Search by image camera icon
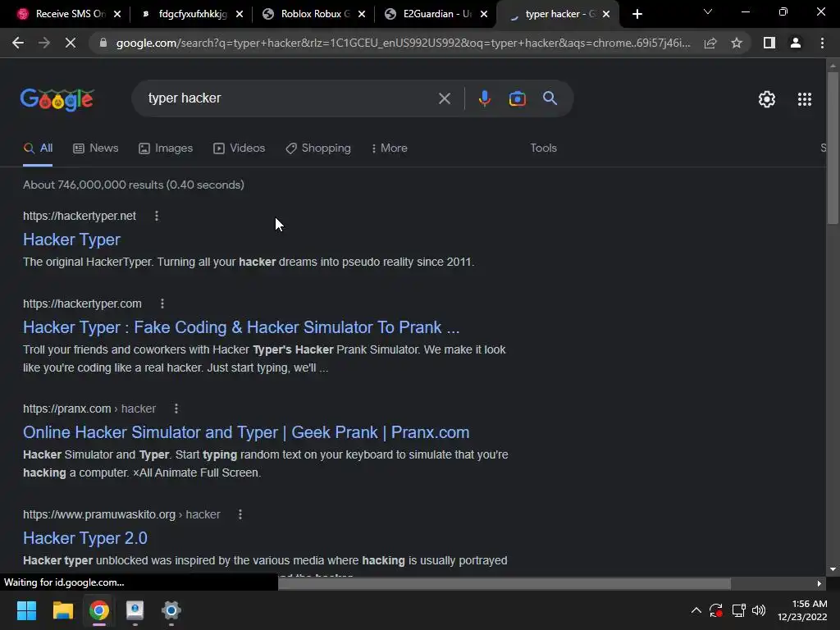Image resolution: width=840 pixels, height=630 pixels. click(517, 98)
